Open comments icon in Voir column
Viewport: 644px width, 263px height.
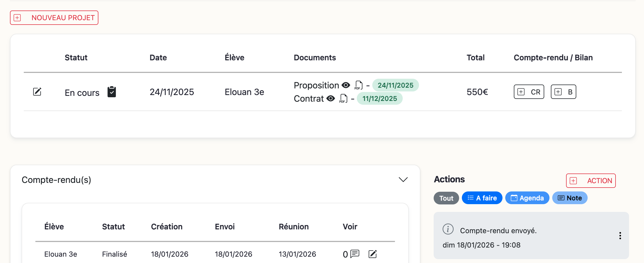355,254
